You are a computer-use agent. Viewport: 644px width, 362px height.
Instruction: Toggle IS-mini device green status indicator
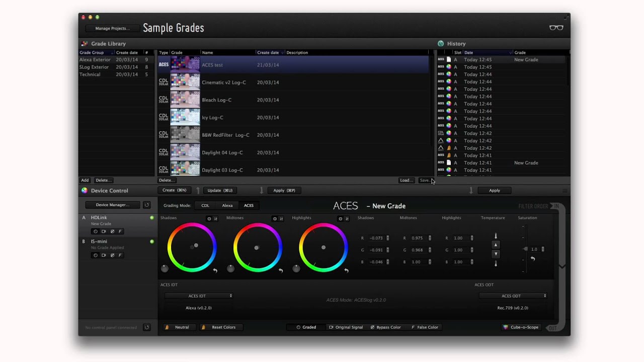pyautogui.click(x=152, y=241)
